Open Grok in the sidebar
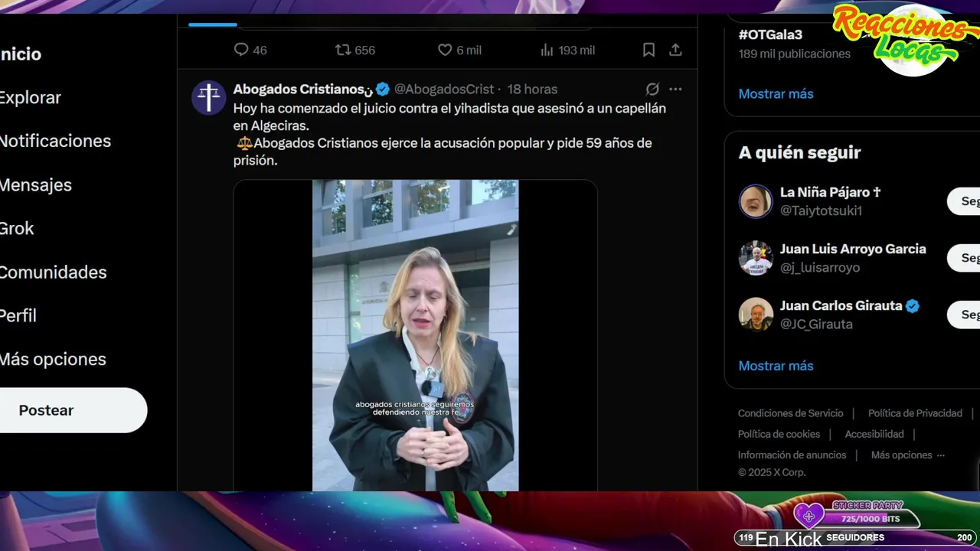Screen dimensions: 980x551 17,228
